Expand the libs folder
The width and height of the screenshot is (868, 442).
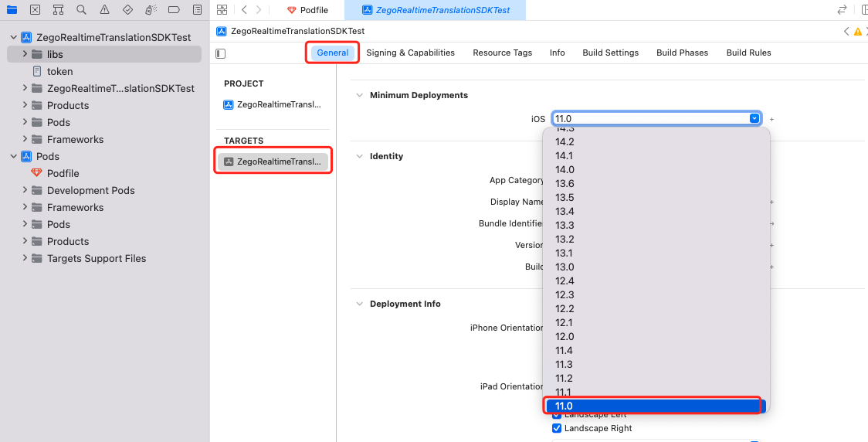(25, 54)
